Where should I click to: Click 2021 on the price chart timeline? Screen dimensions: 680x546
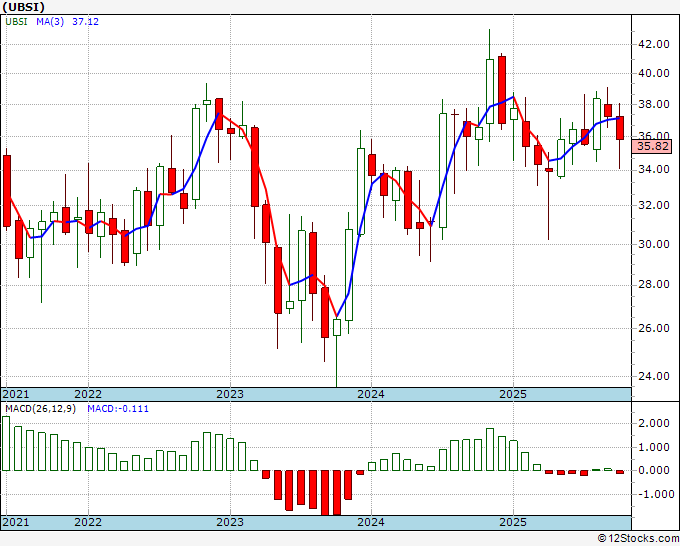pyautogui.click(x=16, y=394)
